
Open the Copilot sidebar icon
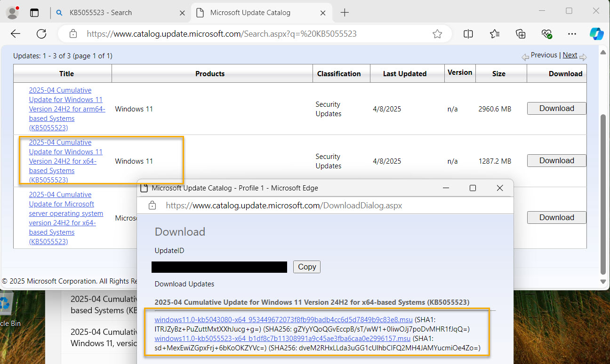point(597,34)
